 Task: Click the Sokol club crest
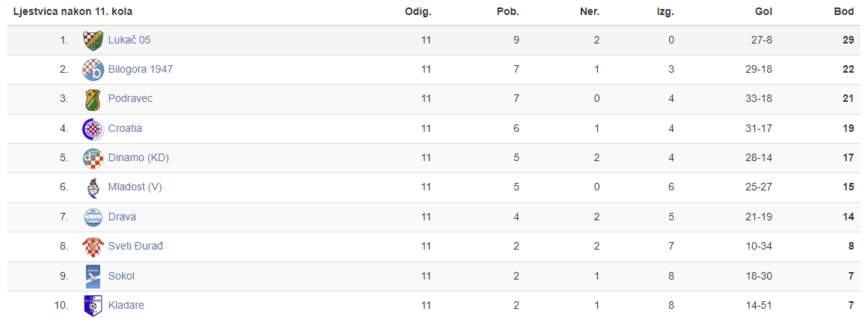click(93, 276)
